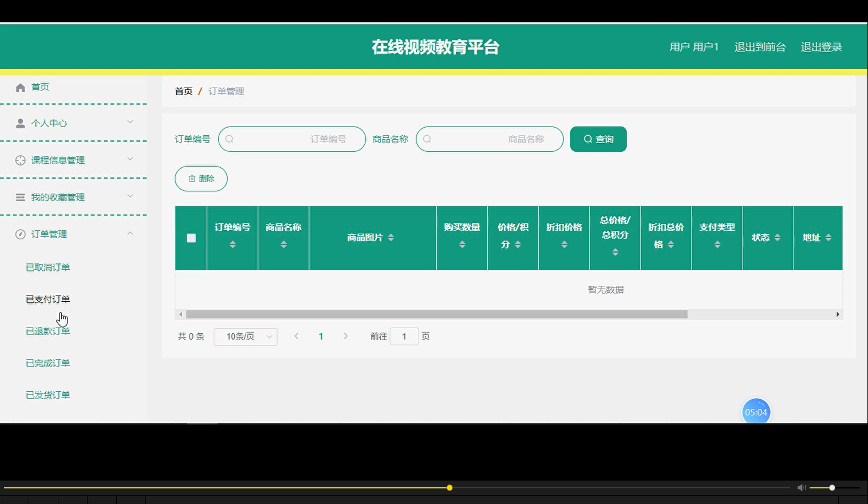
Task: Select 已支付订单 from the sidebar
Action: pyautogui.click(x=48, y=298)
